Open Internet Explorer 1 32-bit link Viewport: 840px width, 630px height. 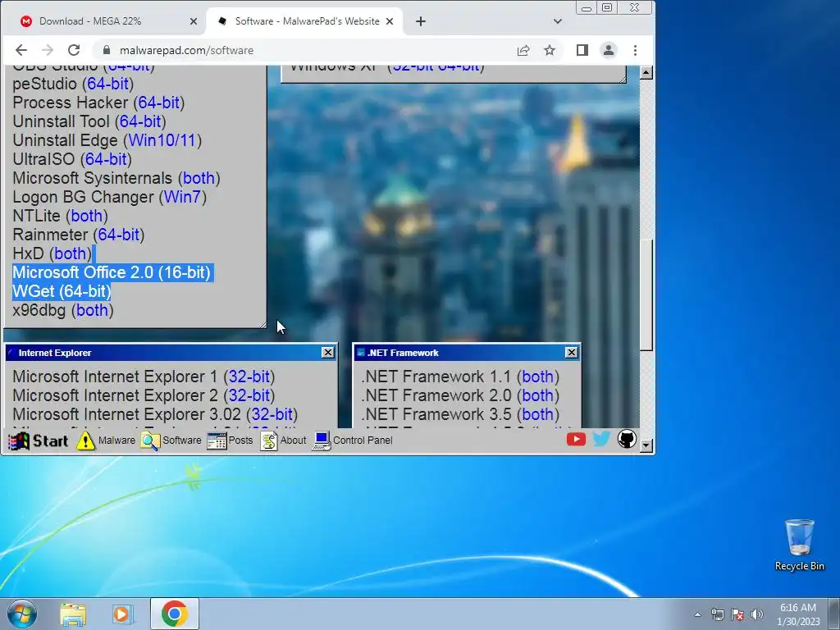[249, 377]
